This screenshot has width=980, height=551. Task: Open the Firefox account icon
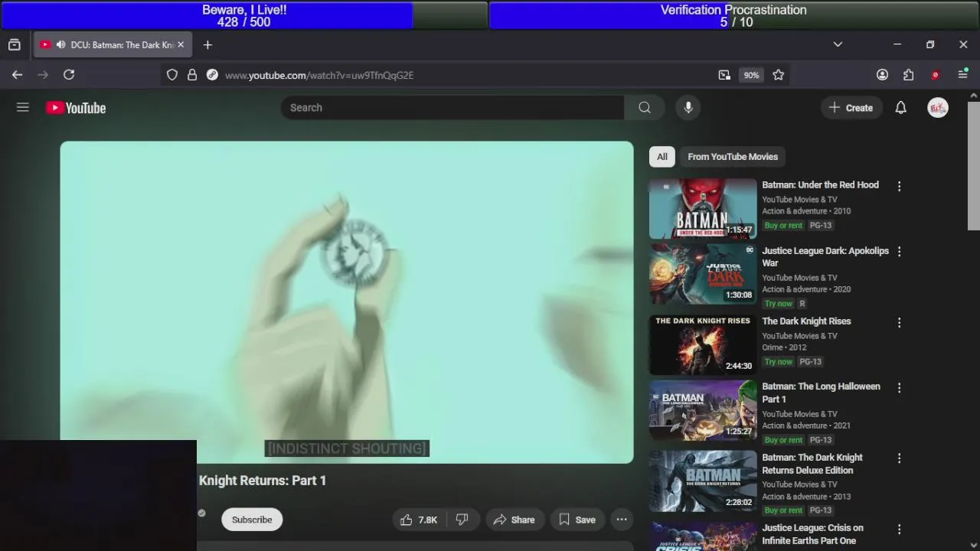882,75
